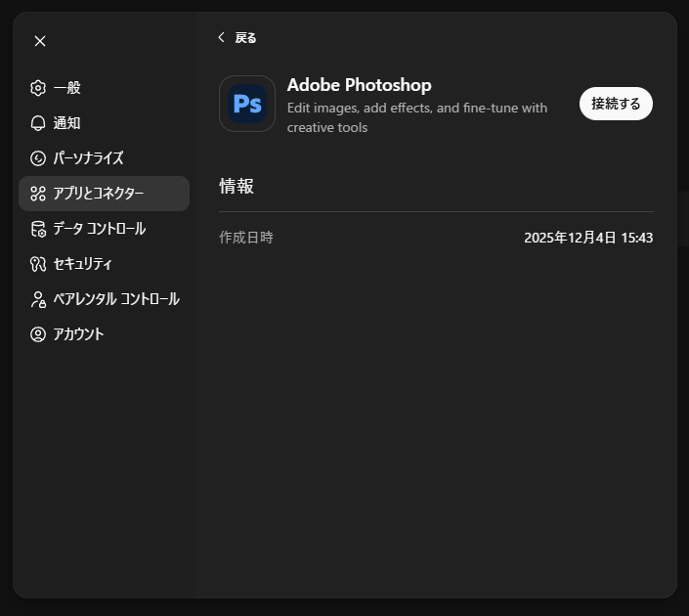Open the 通知 settings section
689x616 pixels.
(x=104, y=123)
